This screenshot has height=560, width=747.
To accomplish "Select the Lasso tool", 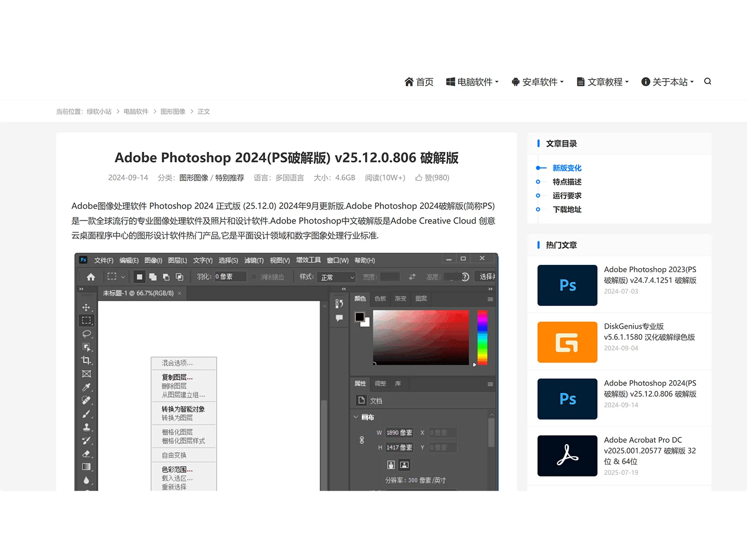I will [87, 334].
